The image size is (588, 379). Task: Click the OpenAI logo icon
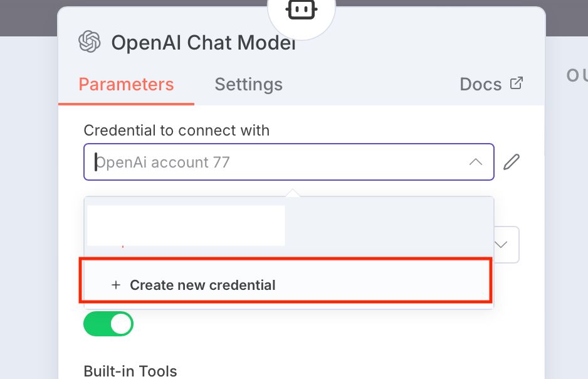click(90, 42)
